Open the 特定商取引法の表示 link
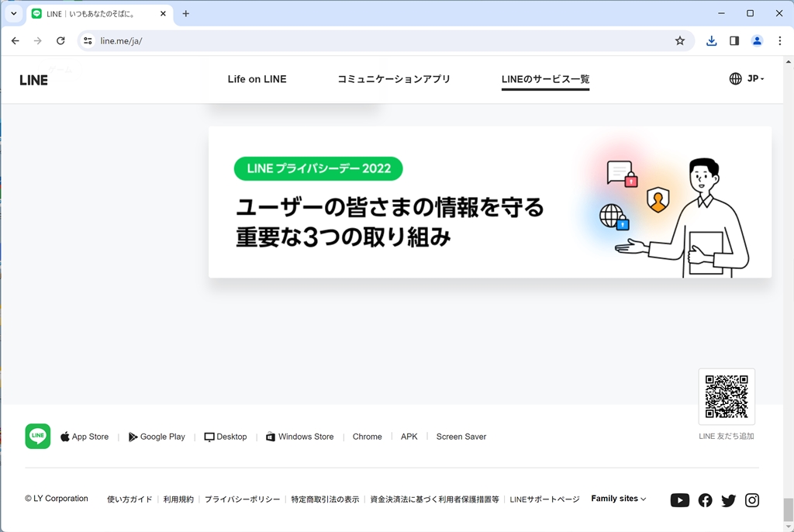The image size is (794, 532). tap(325, 499)
